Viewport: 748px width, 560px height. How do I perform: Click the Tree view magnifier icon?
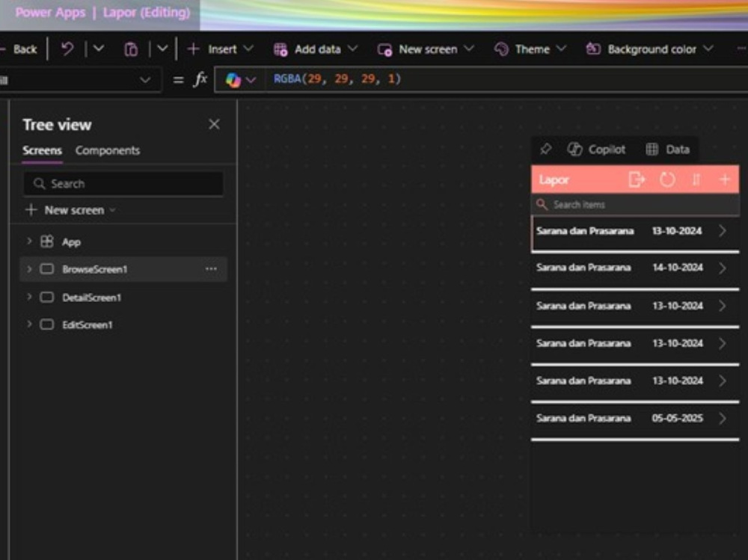pyautogui.click(x=39, y=184)
